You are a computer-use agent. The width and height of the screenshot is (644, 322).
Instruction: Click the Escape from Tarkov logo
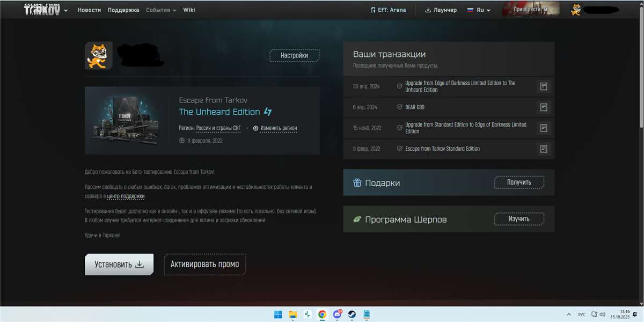point(41,10)
